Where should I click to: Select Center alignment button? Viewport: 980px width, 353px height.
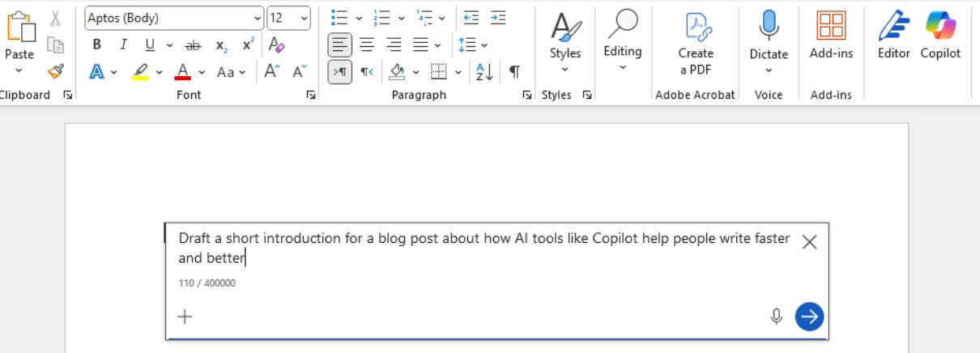coord(367,45)
